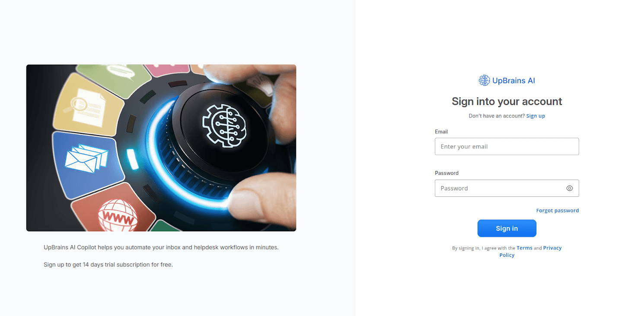Click the UpBrains AI brand name text
This screenshot has height=316, width=644.
pyautogui.click(x=513, y=80)
